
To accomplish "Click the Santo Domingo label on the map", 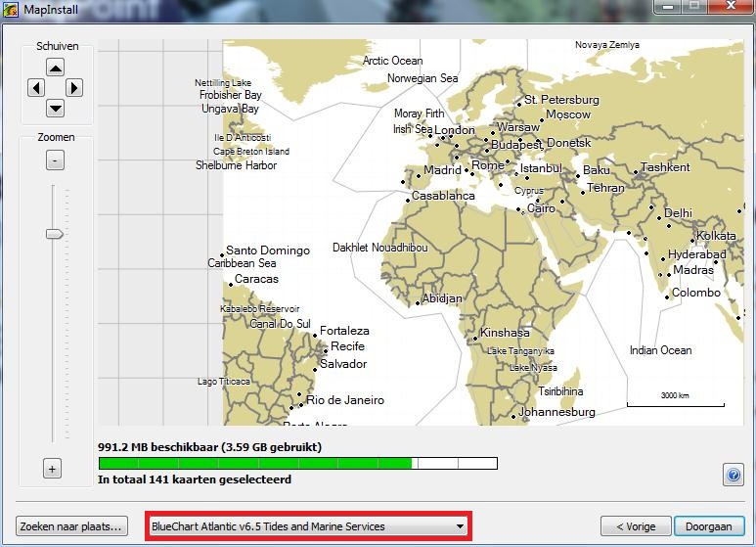I will pos(268,251).
